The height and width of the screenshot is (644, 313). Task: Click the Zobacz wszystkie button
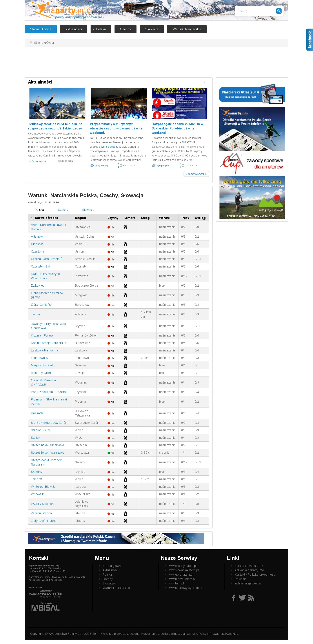(x=196, y=174)
